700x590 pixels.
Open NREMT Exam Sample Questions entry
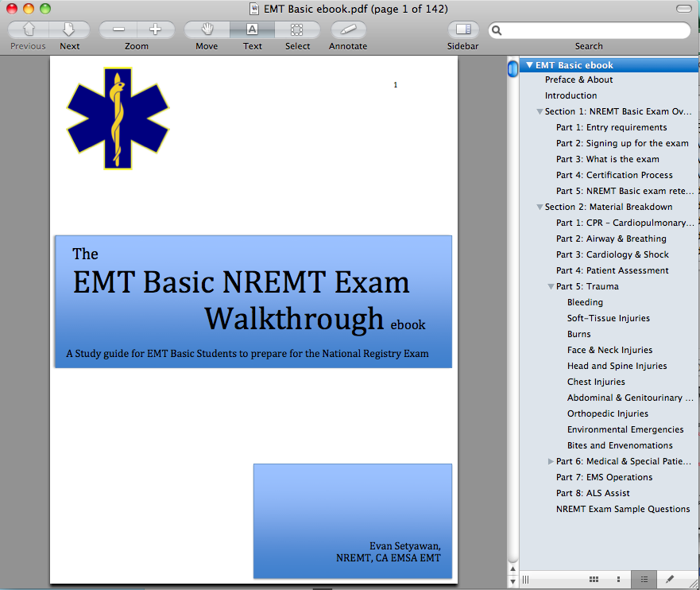pyautogui.click(x=622, y=509)
